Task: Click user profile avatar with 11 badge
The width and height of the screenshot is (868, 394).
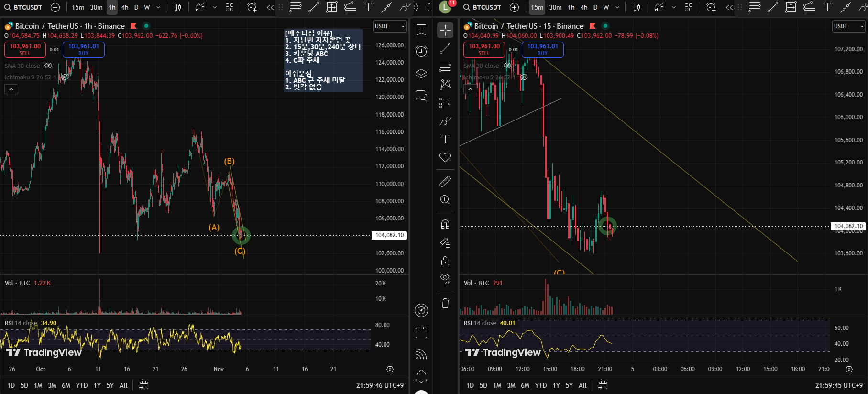Action: pyautogui.click(x=445, y=7)
